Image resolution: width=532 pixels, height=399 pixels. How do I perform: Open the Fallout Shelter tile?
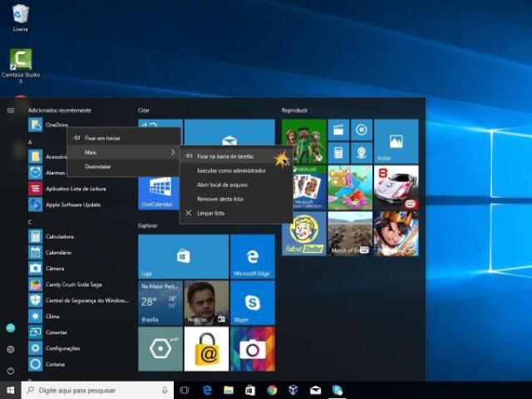tap(304, 234)
